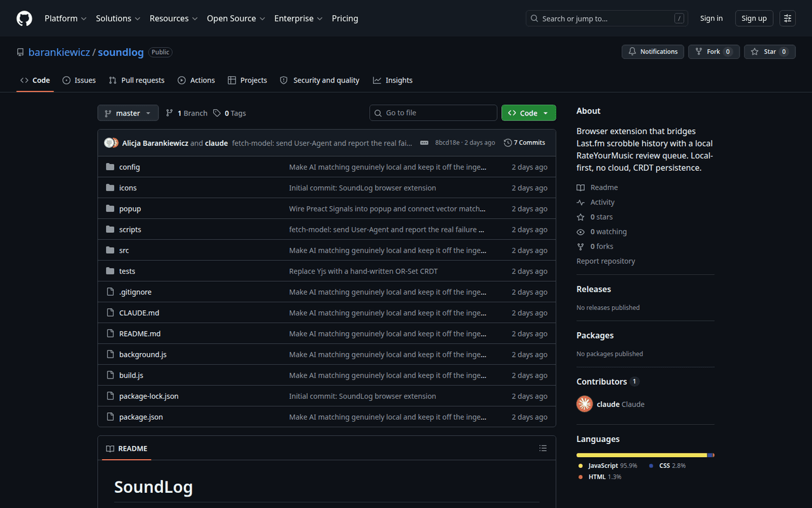Open the 7 Commits history link
The height and width of the screenshot is (508, 812).
pyautogui.click(x=525, y=143)
